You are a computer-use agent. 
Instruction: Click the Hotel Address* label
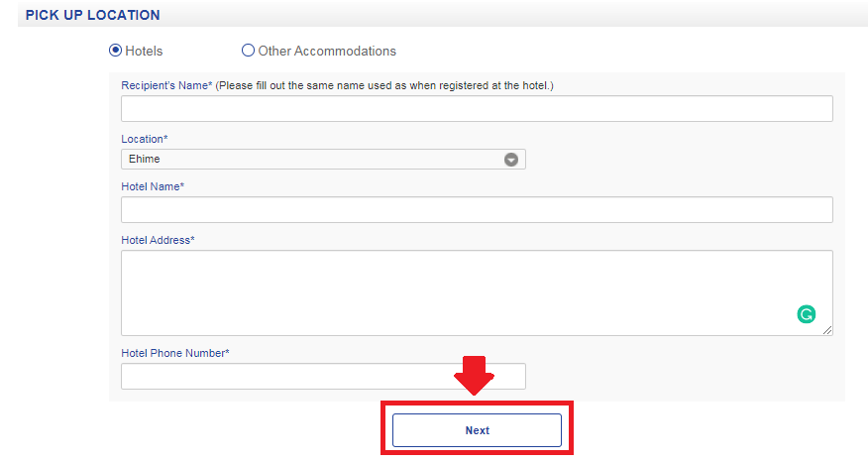[158, 240]
